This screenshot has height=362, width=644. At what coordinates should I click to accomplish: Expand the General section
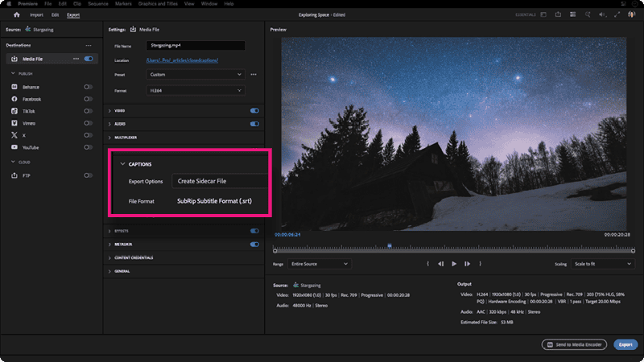109,271
